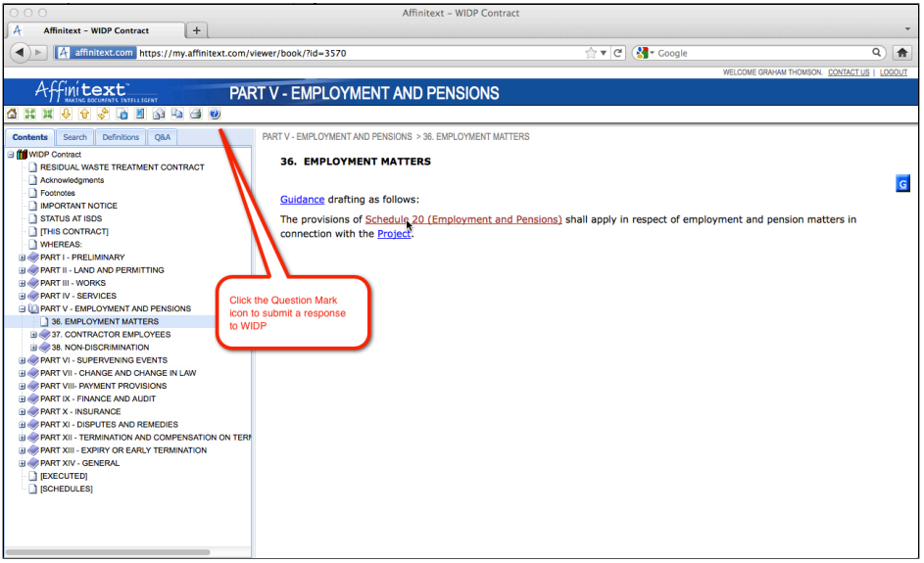Image resolution: width=924 pixels, height=563 pixels.
Task: Click the blue G guidance icon
Action: pyautogui.click(x=903, y=184)
